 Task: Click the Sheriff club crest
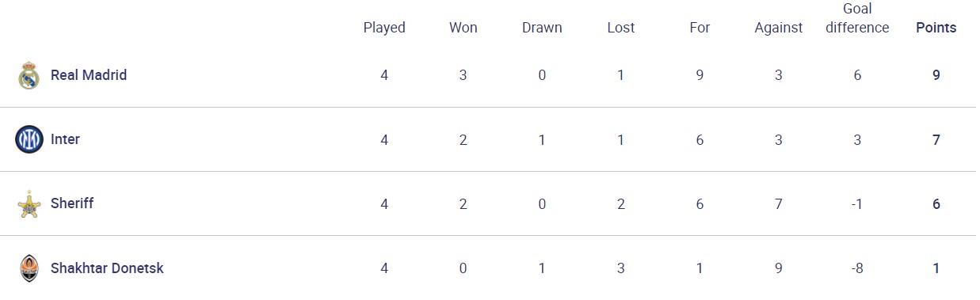point(29,204)
